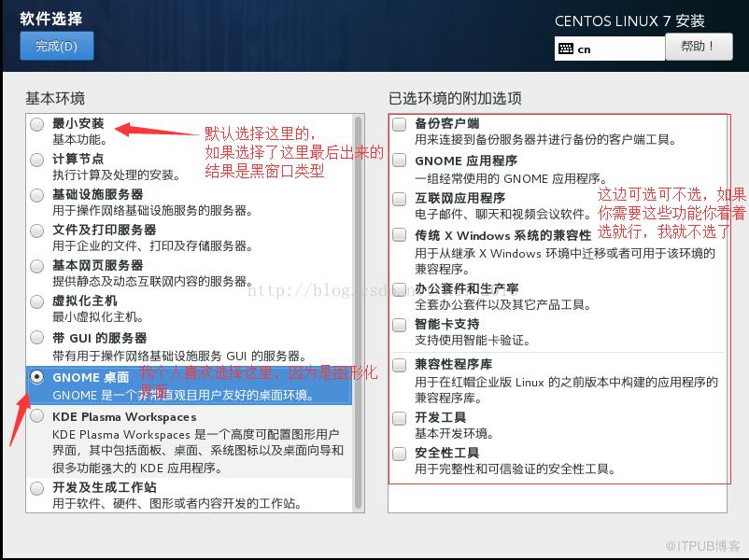This screenshot has height=560, width=749.
Task: Select the 虚拟化主机 radio button
Action: (x=36, y=301)
